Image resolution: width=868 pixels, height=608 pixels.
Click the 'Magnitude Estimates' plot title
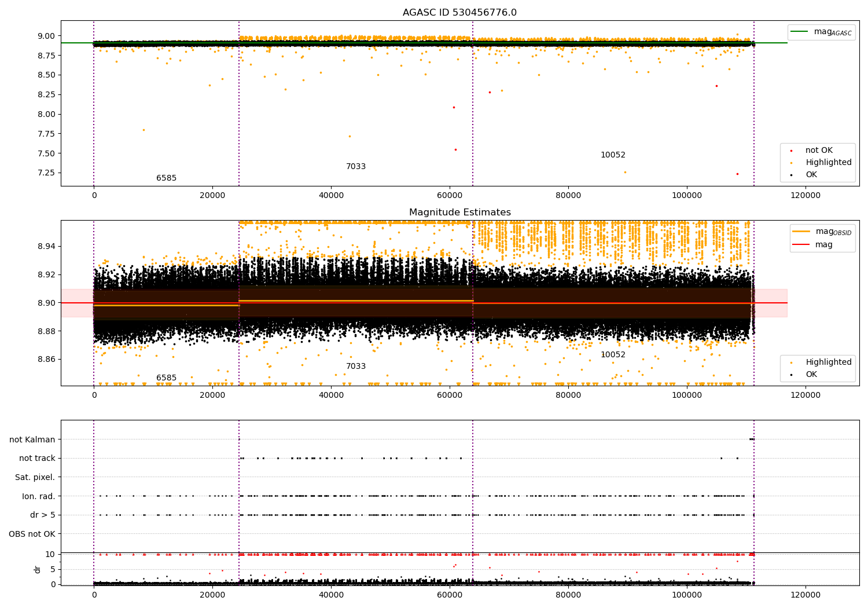tap(459, 213)
